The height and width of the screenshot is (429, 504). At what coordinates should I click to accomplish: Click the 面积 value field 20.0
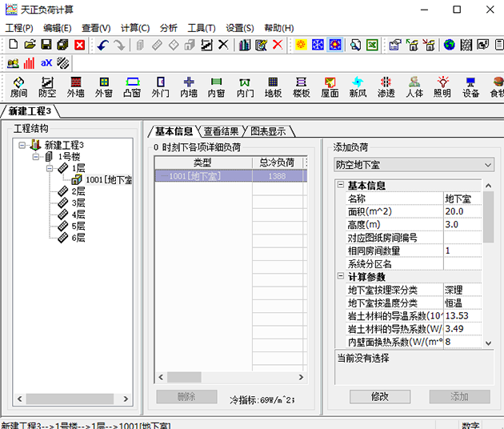462,211
